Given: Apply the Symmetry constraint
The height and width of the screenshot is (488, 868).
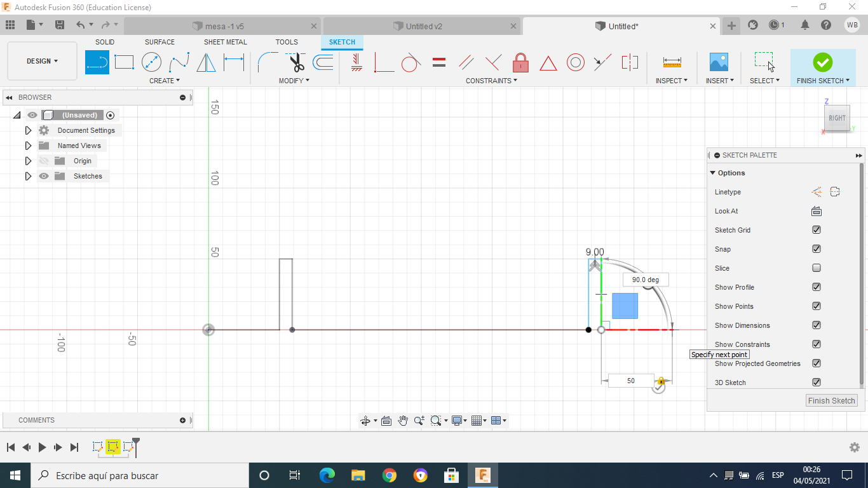Looking at the screenshot, I should click(x=630, y=62).
